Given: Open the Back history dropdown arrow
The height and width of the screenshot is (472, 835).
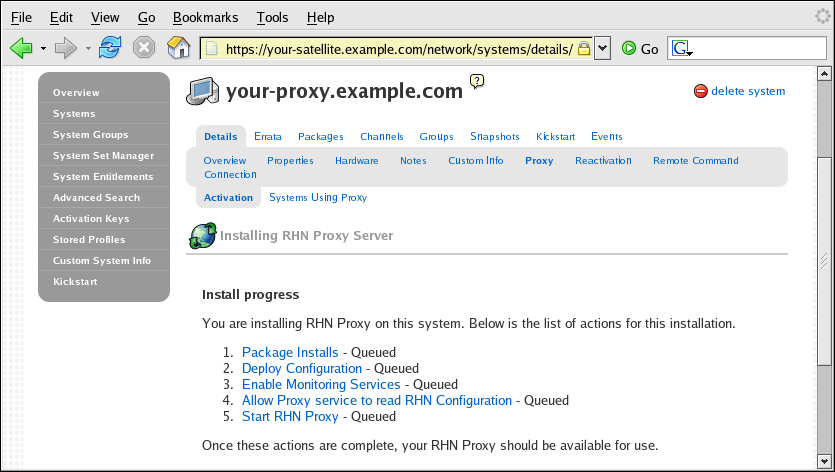Looking at the screenshot, I should (43, 48).
